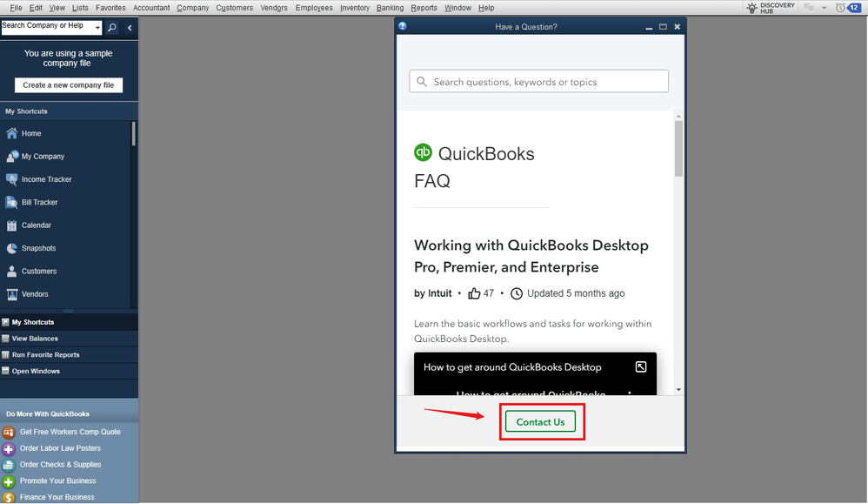Open the Vendors menu

click(x=274, y=8)
